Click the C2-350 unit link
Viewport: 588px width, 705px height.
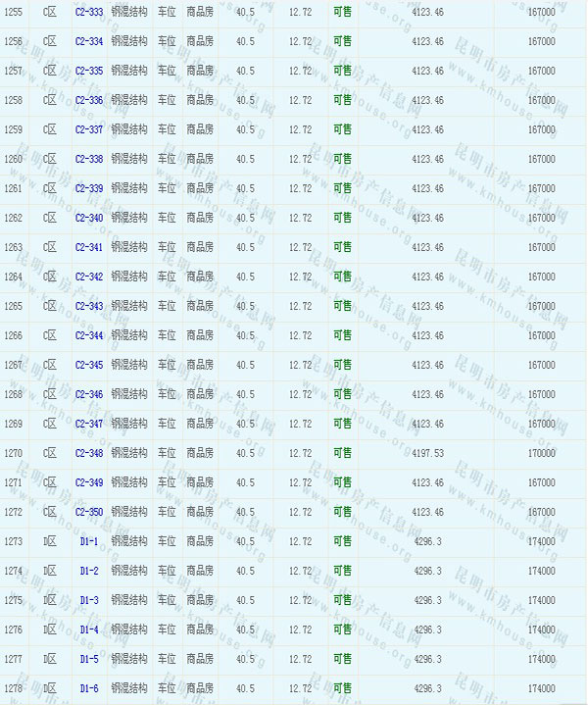pos(88,512)
